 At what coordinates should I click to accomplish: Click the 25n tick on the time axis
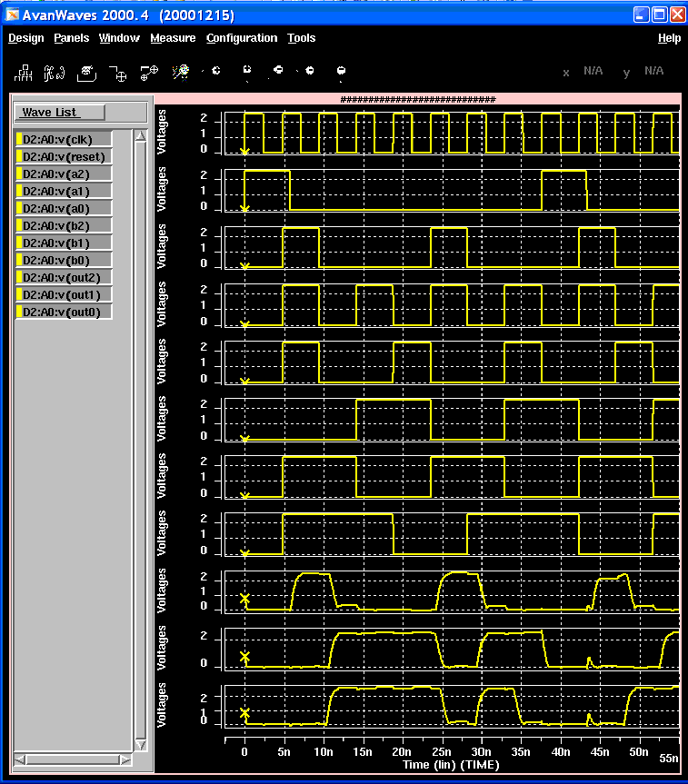(442, 752)
